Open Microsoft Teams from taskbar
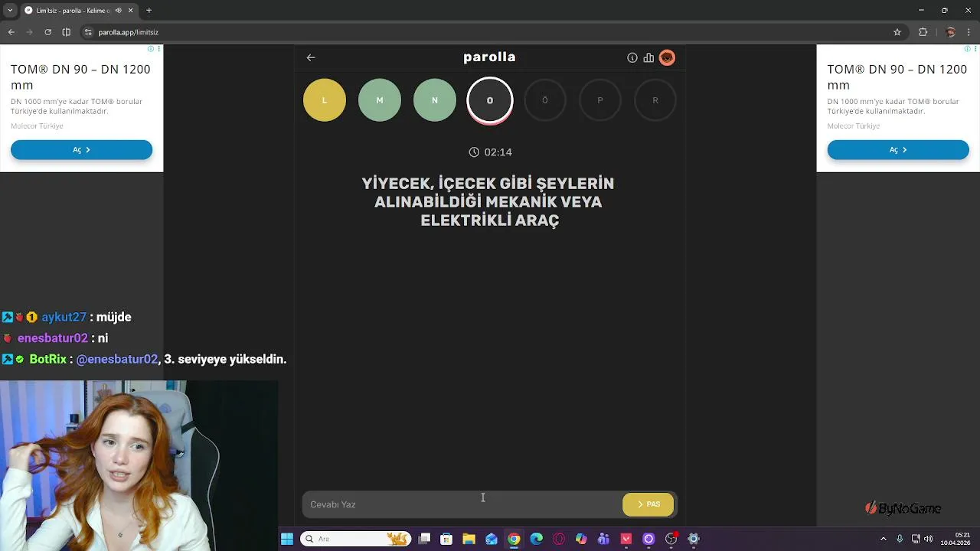The image size is (980, 551). tap(603, 540)
